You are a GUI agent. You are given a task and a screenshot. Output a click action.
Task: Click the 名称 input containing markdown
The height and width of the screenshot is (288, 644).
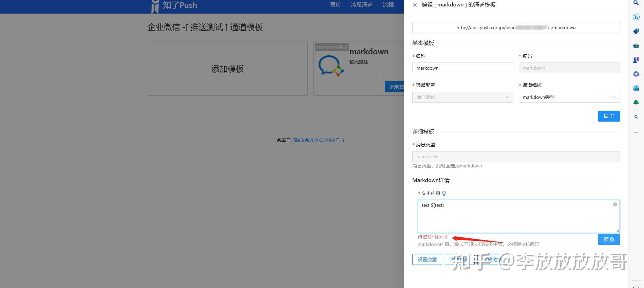[x=462, y=68]
